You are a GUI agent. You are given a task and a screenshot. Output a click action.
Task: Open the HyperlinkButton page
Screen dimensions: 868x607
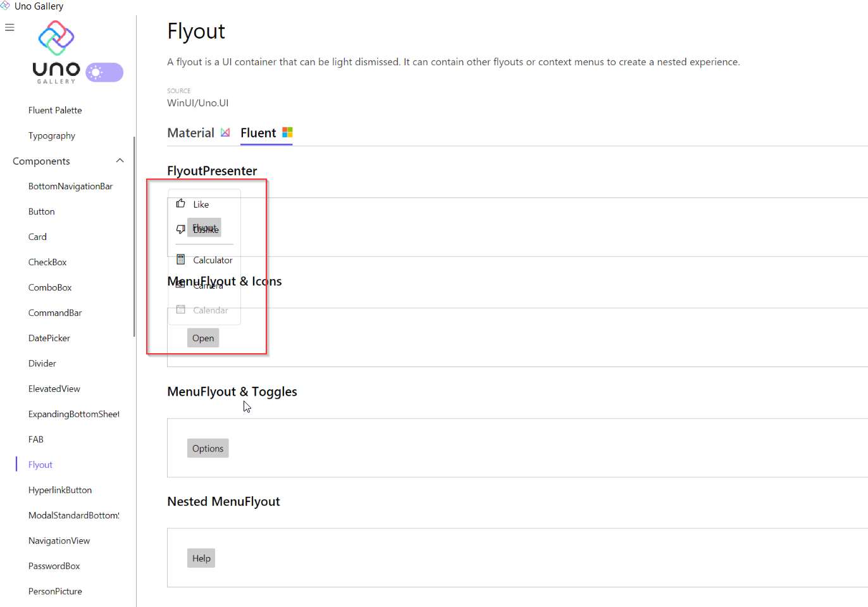coord(60,490)
